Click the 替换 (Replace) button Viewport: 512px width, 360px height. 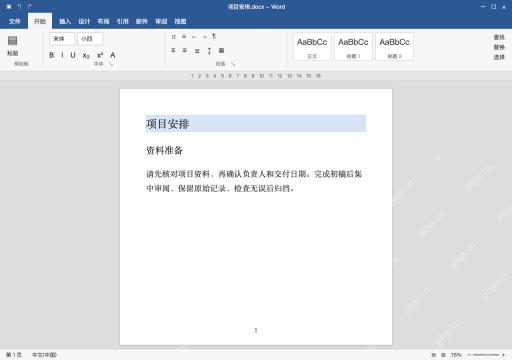499,47
